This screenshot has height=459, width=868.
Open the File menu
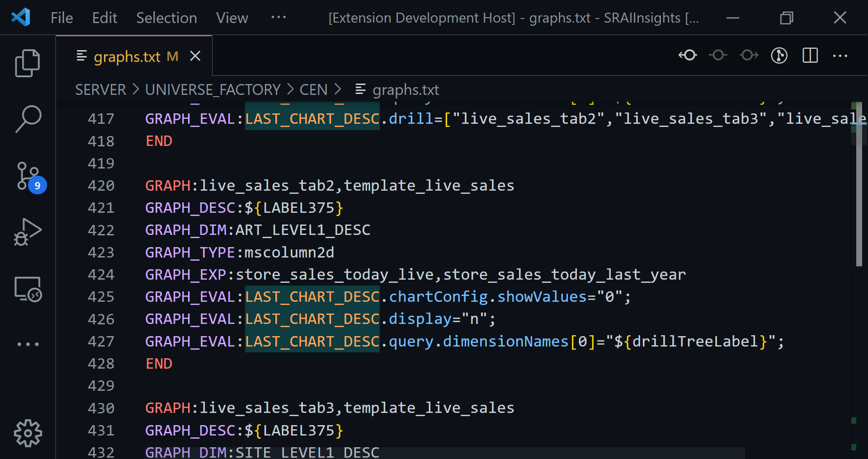[61, 18]
